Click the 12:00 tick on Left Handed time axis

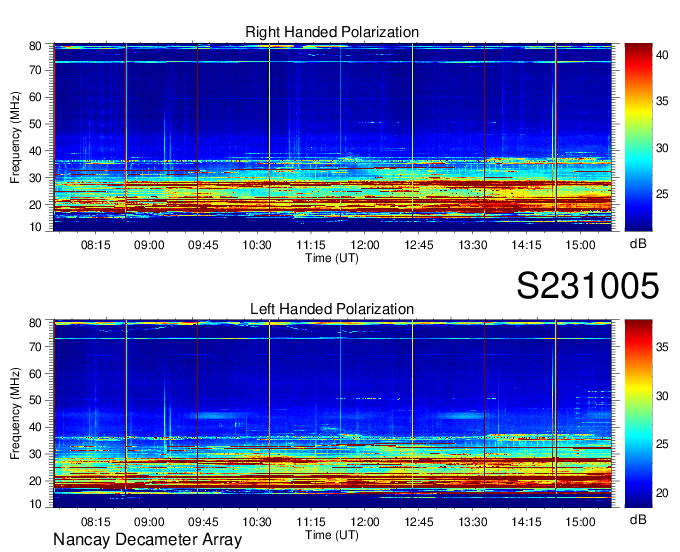[x=365, y=522]
